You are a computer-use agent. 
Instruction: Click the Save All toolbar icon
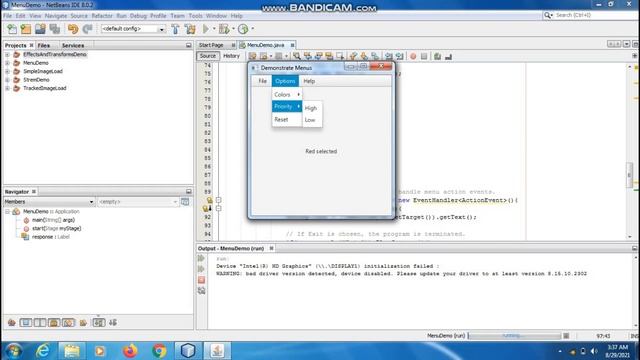[54, 29]
